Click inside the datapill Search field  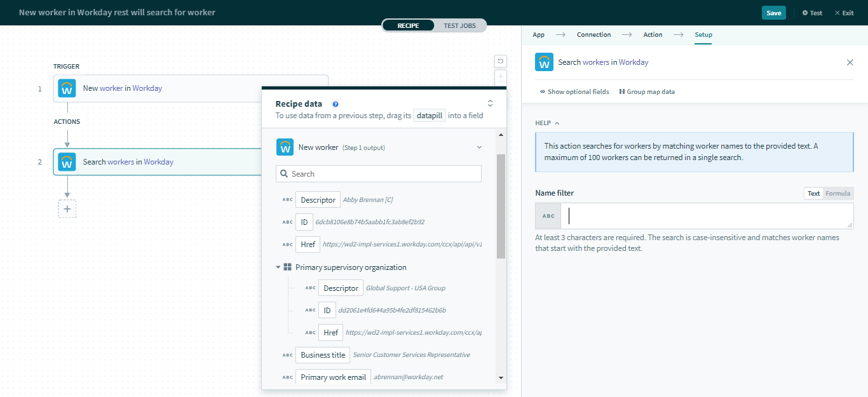[x=378, y=173]
